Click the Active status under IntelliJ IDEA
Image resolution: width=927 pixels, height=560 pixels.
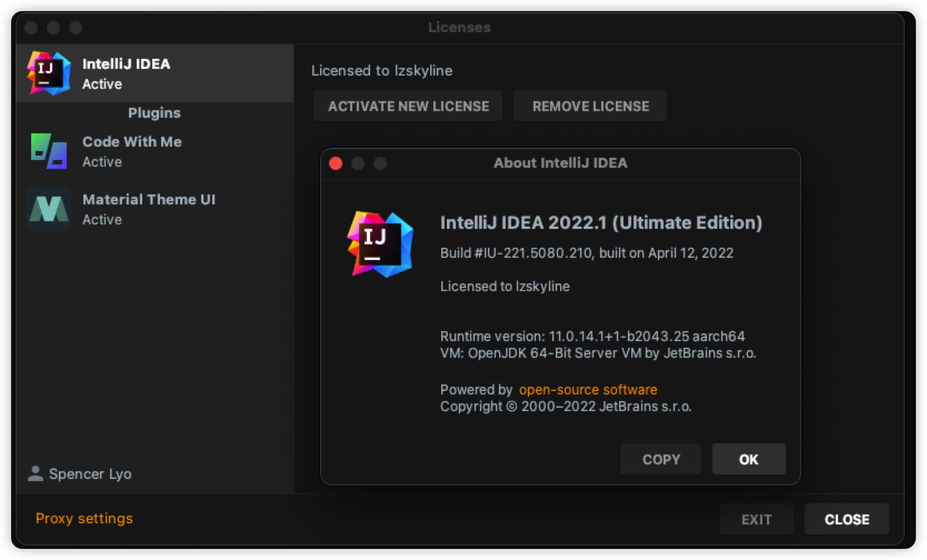click(x=102, y=84)
